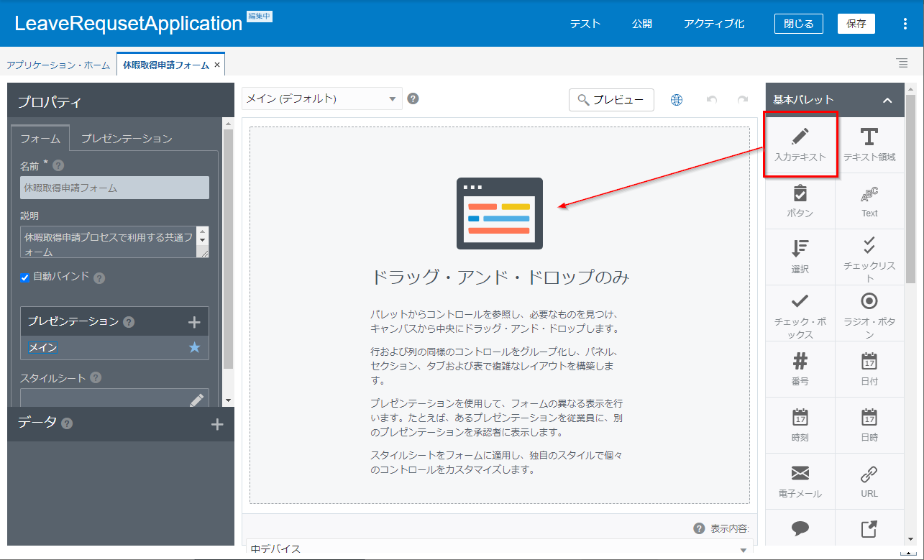Select the ラジオ・ボタン palette control
Image resolution: width=924 pixels, height=560 pixels.
869,313
